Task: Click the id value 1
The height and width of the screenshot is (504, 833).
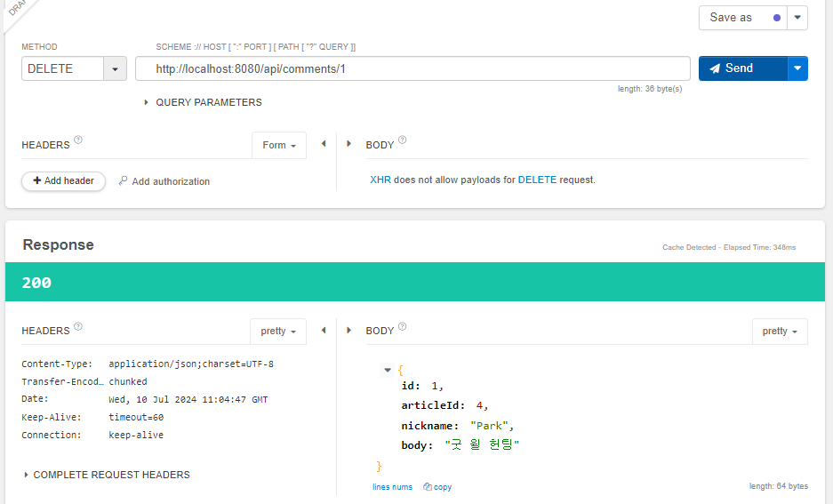Action: (435, 386)
